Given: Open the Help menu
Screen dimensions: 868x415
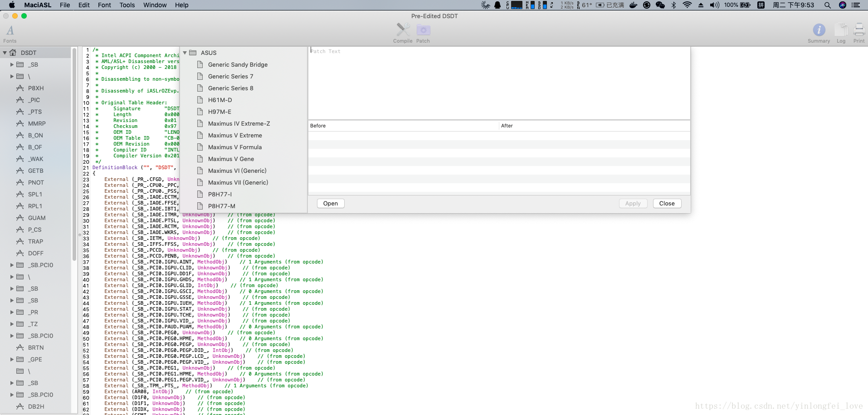Looking at the screenshot, I should click(182, 5).
